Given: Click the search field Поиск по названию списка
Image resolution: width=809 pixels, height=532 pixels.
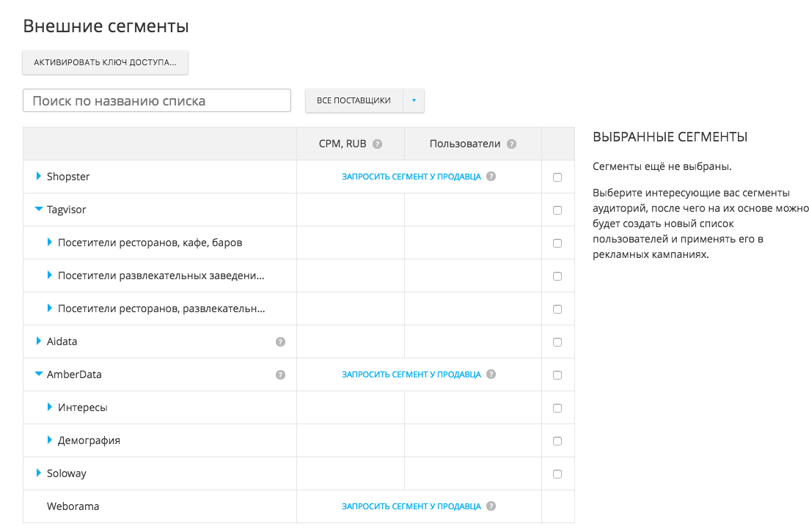Looking at the screenshot, I should coord(156,100).
